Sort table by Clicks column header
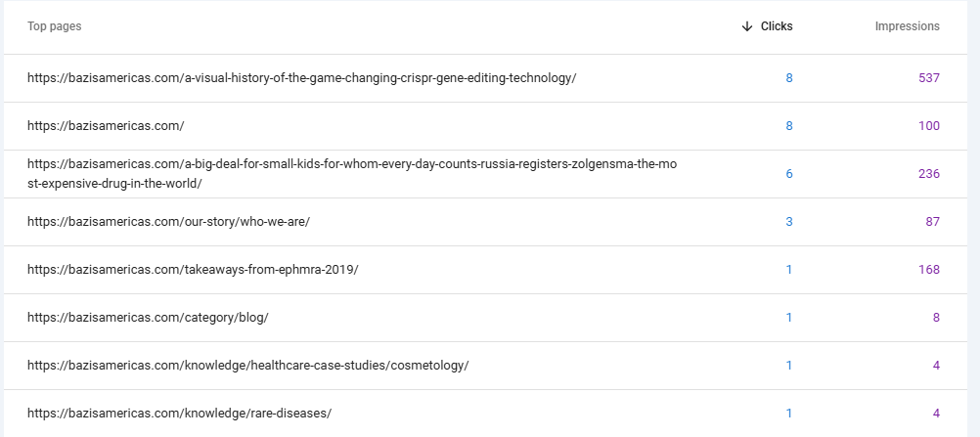The height and width of the screenshot is (437, 980). point(777,26)
